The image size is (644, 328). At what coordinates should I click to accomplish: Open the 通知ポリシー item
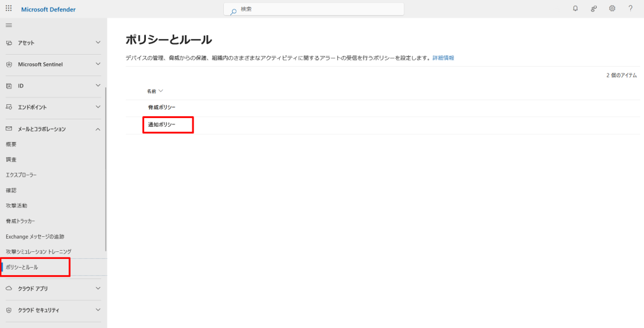162,125
